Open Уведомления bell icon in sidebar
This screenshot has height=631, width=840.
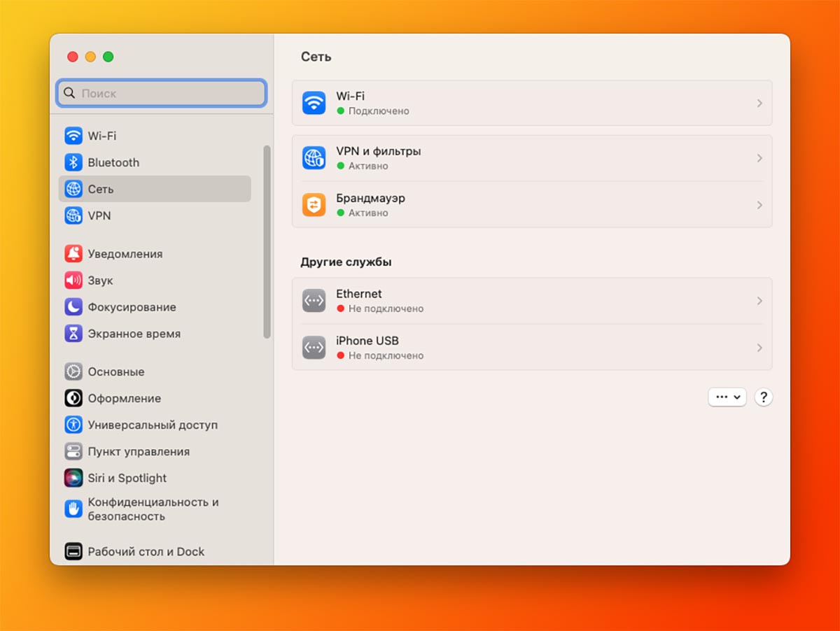[73, 254]
